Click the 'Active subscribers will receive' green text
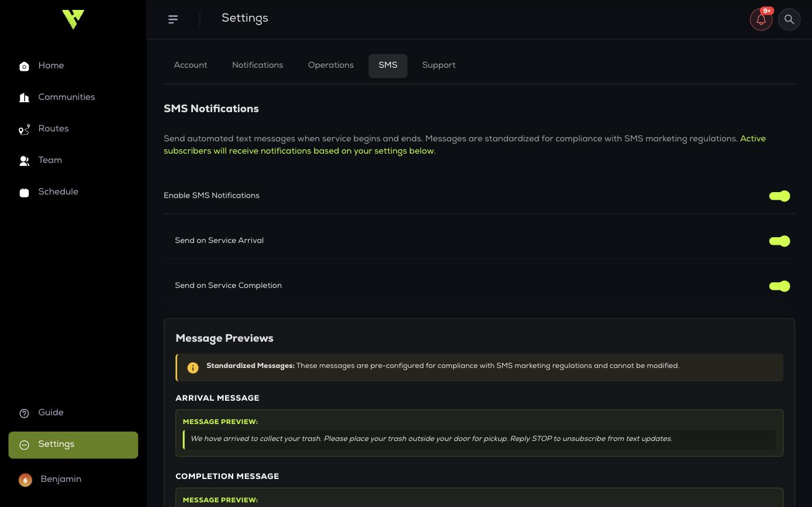Image resolution: width=812 pixels, height=507 pixels. (465, 145)
